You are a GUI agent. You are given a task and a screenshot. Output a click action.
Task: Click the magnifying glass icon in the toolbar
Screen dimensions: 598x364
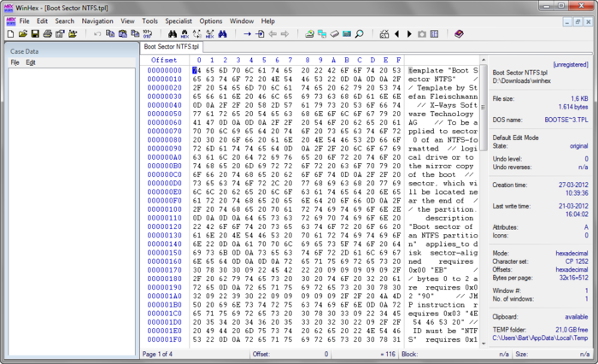tap(360, 33)
